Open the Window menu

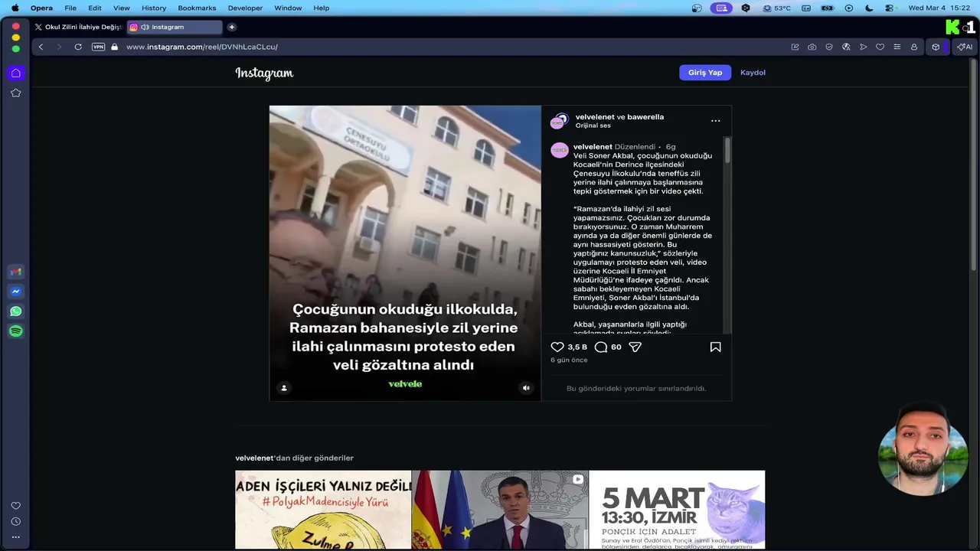tap(288, 8)
